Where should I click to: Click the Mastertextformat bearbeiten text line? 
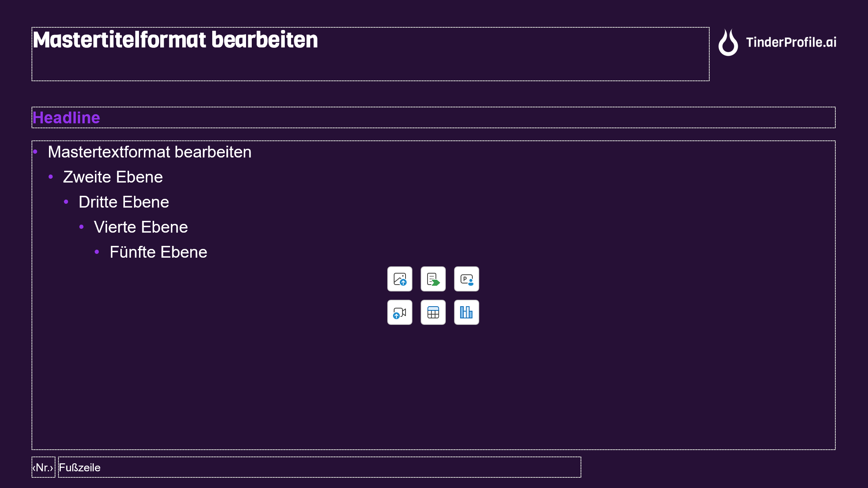[150, 152]
